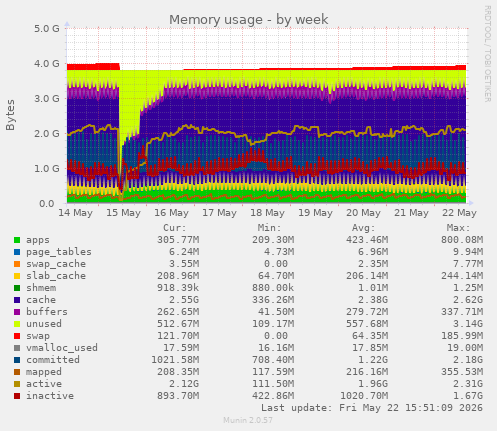Click the '22 May' x-axis label
Viewport: 497px width, 431px height.
459,213
